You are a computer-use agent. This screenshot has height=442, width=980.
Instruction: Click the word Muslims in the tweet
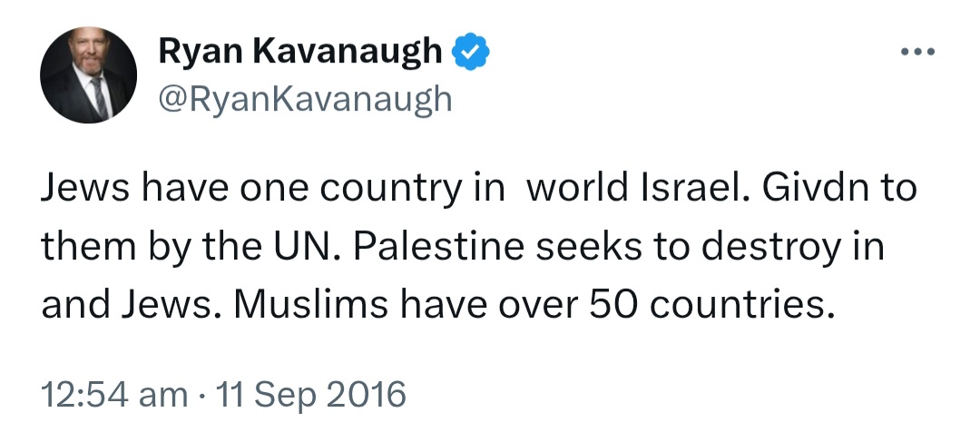(310, 304)
